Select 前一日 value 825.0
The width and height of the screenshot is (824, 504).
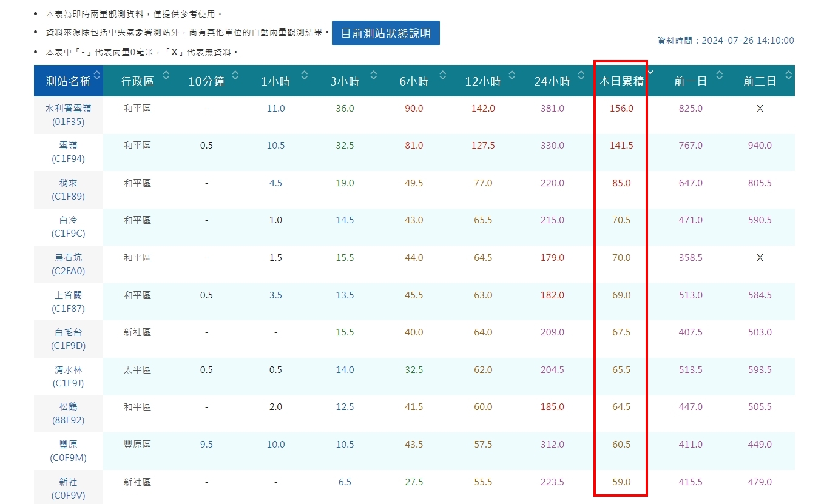coord(691,109)
